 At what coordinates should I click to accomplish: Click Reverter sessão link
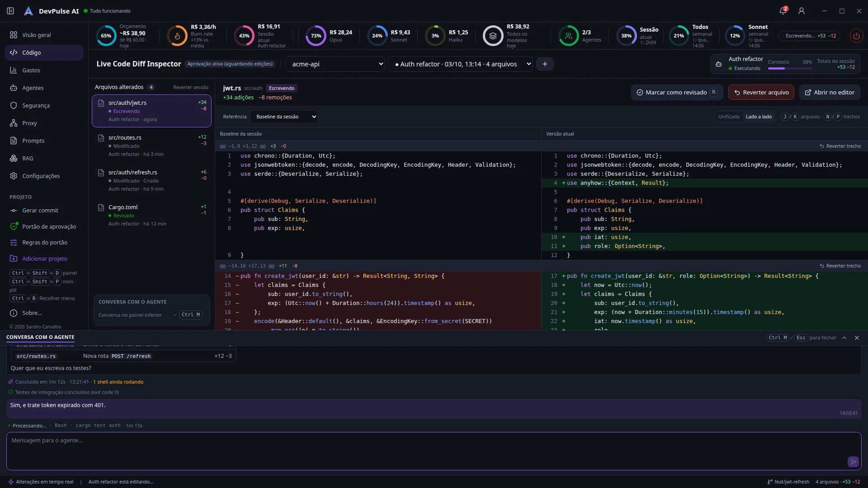[x=191, y=87]
